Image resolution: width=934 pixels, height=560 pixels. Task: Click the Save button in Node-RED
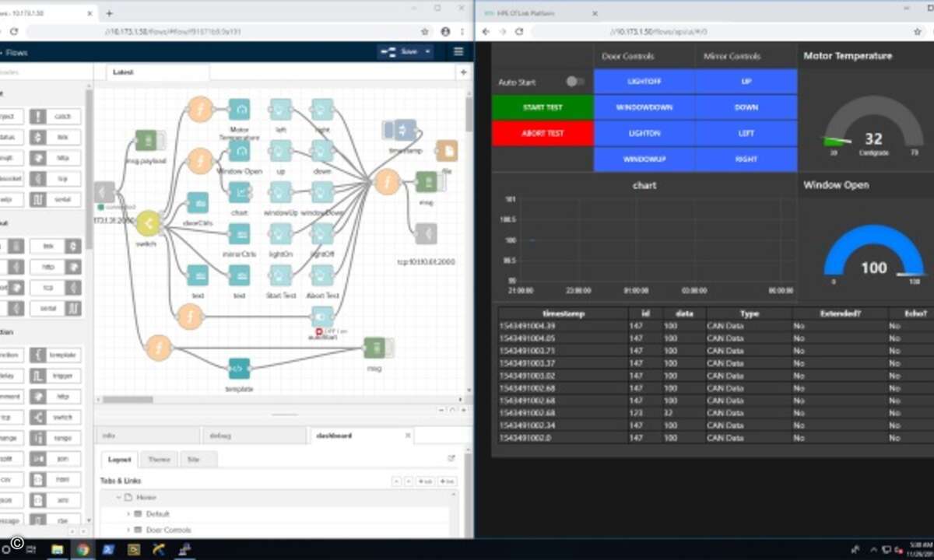400,52
